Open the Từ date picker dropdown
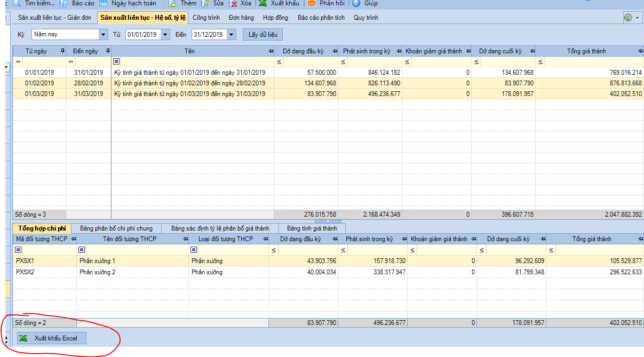Image resolution: width=644 pixels, height=357 pixels. (x=165, y=35)
